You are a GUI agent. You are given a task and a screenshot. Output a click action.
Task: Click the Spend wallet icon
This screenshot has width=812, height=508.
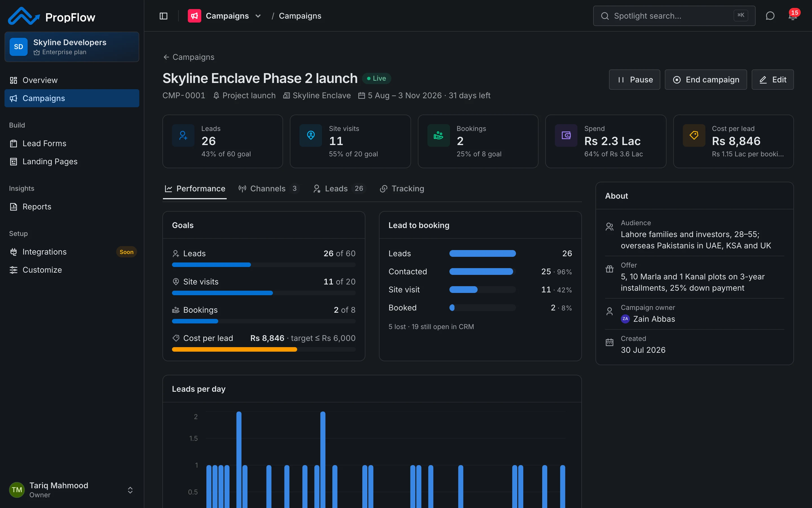coord(566,135)
